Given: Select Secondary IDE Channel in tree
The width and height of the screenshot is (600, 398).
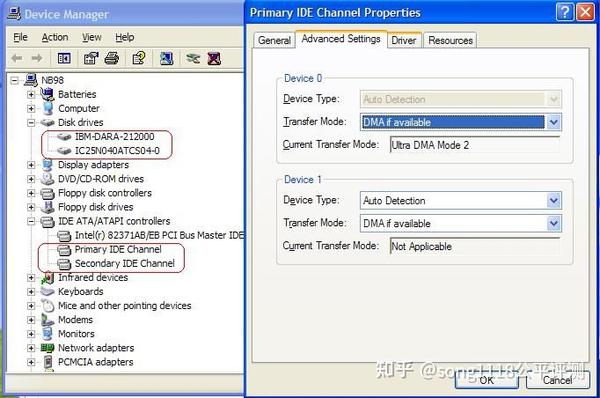Looking at the screenshot, I should [x=124, y=263].
